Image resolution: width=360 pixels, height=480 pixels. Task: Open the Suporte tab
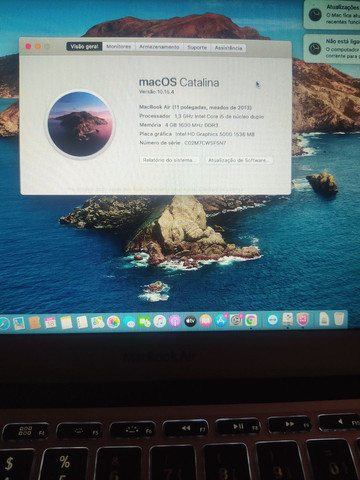(197, 47)
